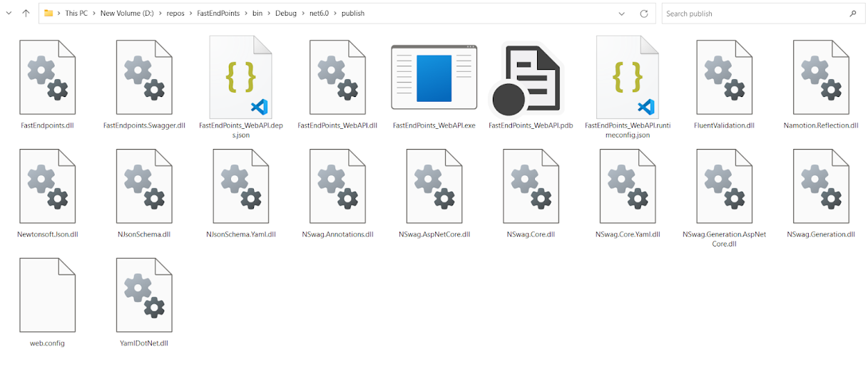Expand the chevron after repos

coord(190,14)
